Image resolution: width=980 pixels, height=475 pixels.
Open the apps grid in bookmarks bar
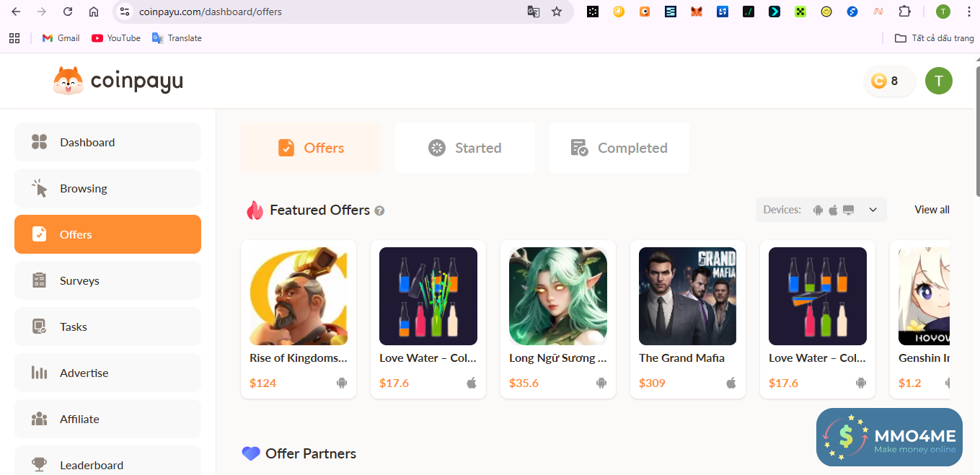[x=14, y=38]
